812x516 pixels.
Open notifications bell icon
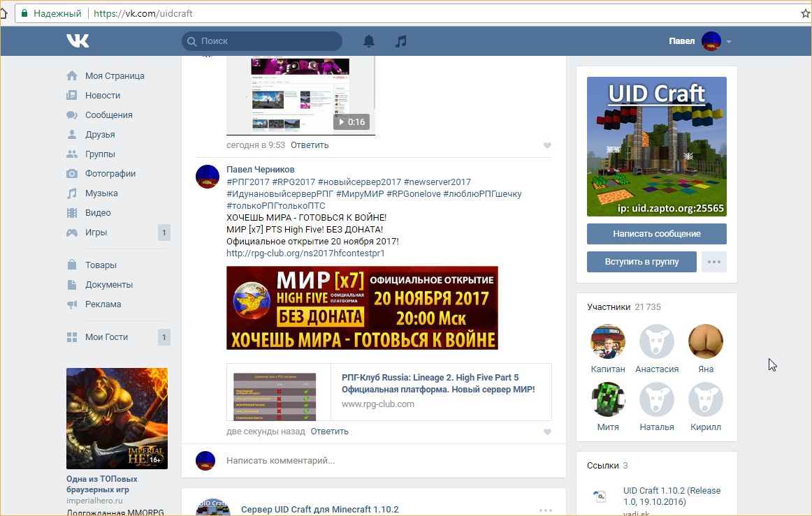point(369,41)
